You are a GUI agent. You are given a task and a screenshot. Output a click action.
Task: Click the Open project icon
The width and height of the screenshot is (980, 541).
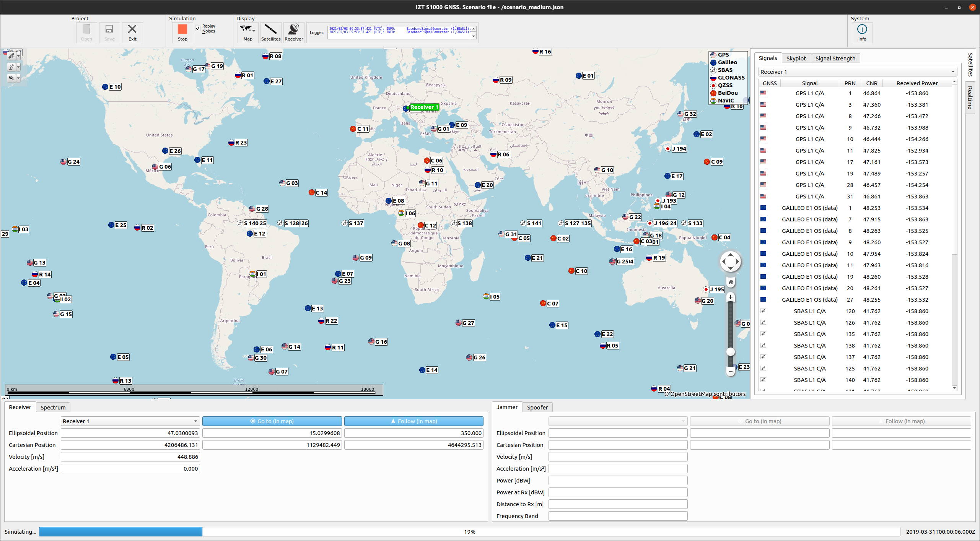86,32
